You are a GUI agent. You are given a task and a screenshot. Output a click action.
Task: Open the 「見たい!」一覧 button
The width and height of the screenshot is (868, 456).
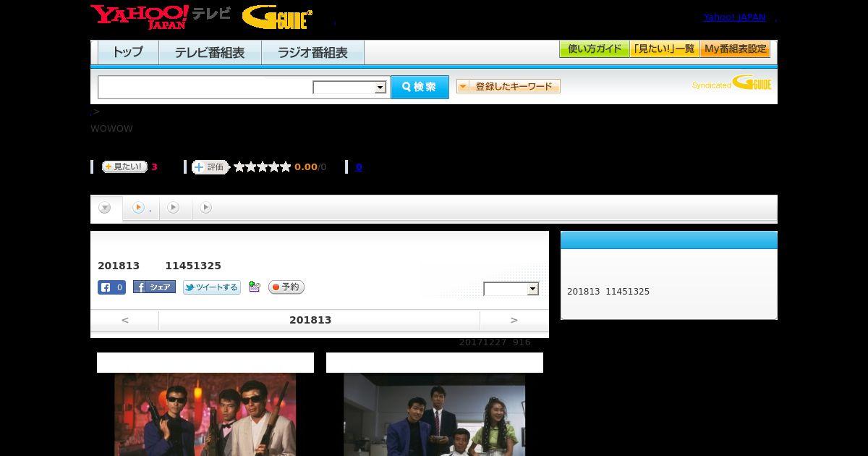[x=664, y=49]
